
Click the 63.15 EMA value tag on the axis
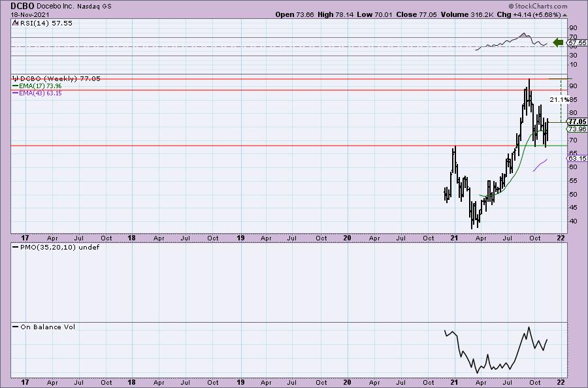coord(577,158)
